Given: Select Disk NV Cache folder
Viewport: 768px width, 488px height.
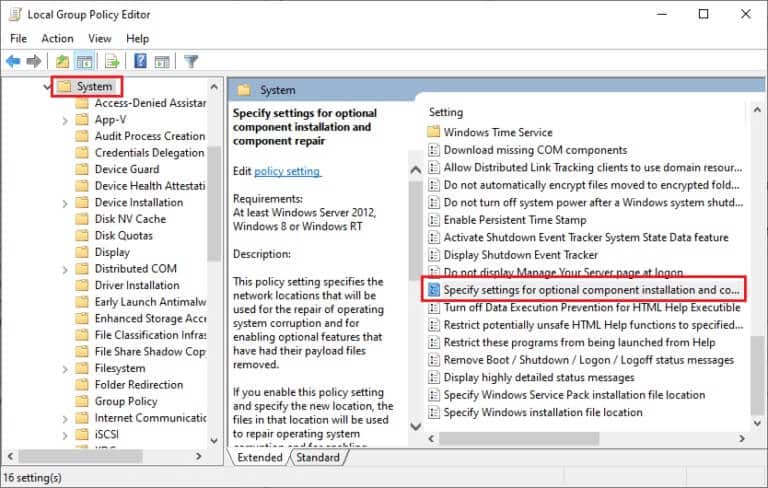Looking at the screenshot, I should click(121, 219).
